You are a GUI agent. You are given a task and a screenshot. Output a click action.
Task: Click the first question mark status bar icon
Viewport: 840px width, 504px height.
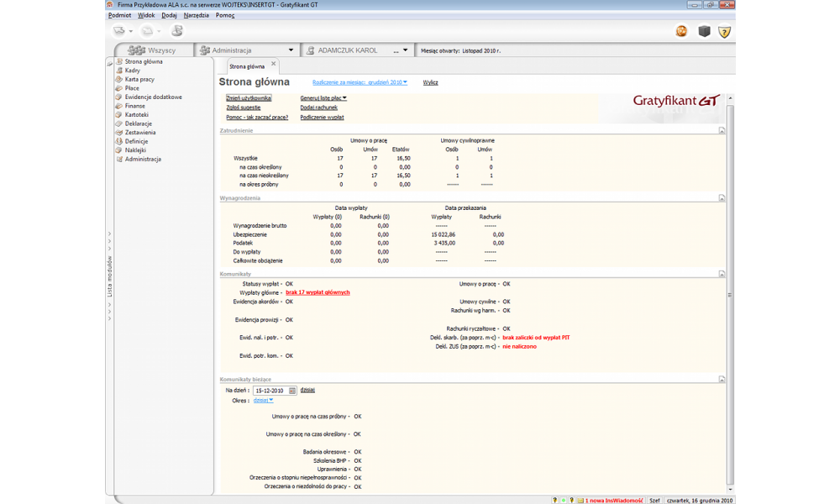[x=554, y=501]
